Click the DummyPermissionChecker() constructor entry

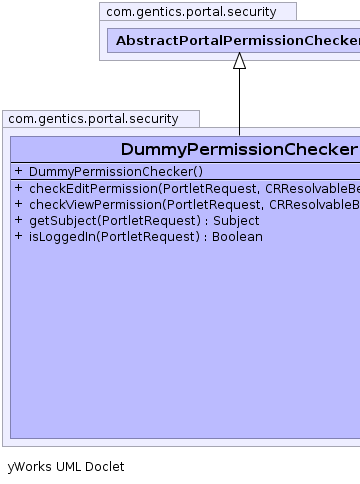(x=116, y=172)
